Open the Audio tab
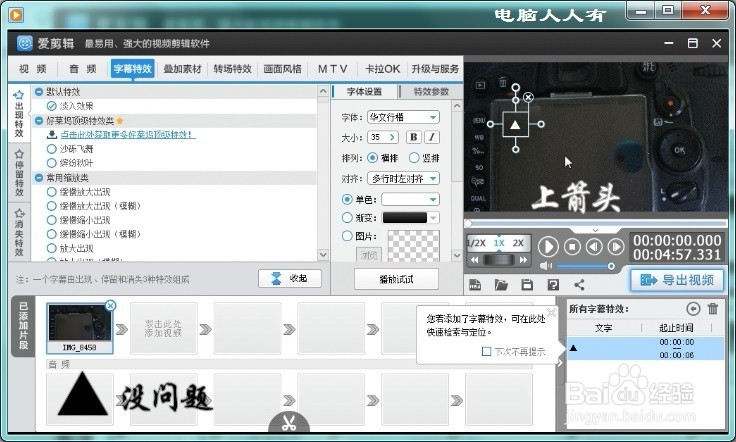 tap(83, 69)
